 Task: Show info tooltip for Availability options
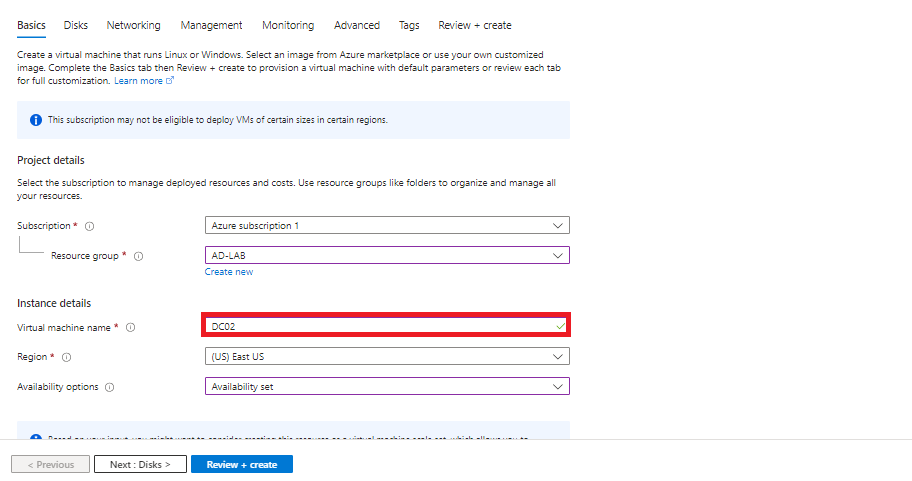pos(109,387)
